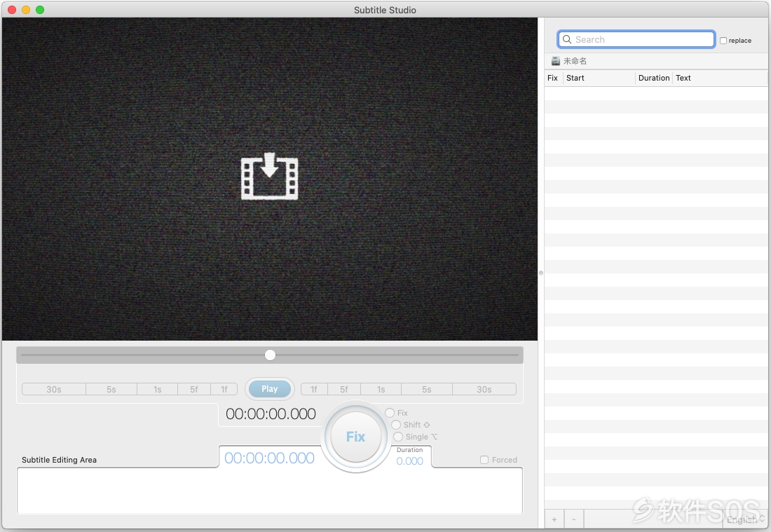Add a subtitle with plus button
Image resolution: width=771 pixels, height=532 pixels.
pos(554,519)
